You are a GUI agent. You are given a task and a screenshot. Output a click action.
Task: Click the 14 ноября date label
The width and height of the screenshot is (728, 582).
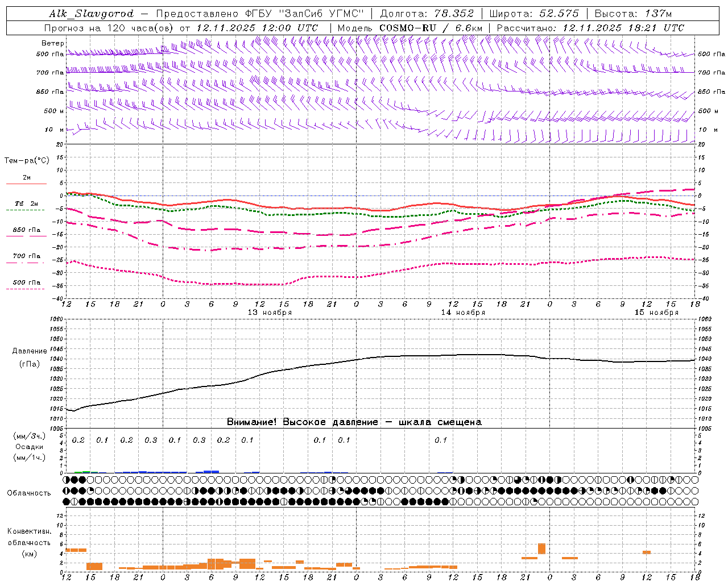[x=463, y=313]
